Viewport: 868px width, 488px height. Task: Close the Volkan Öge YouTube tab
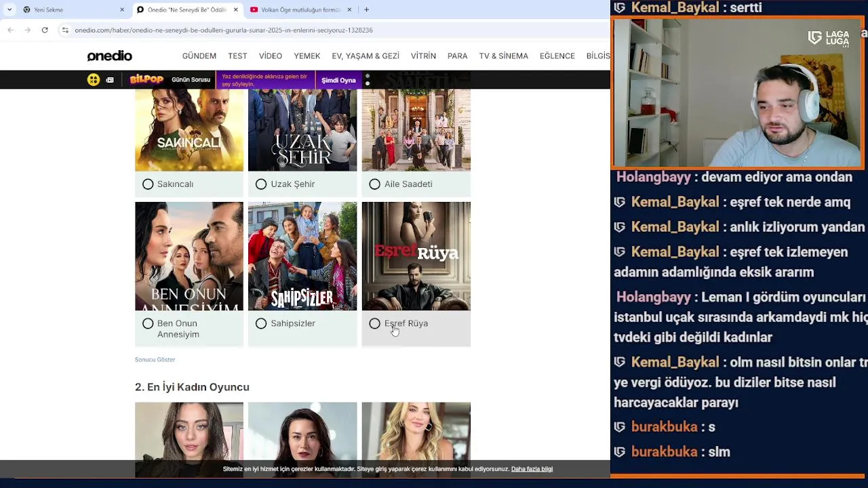349,9
